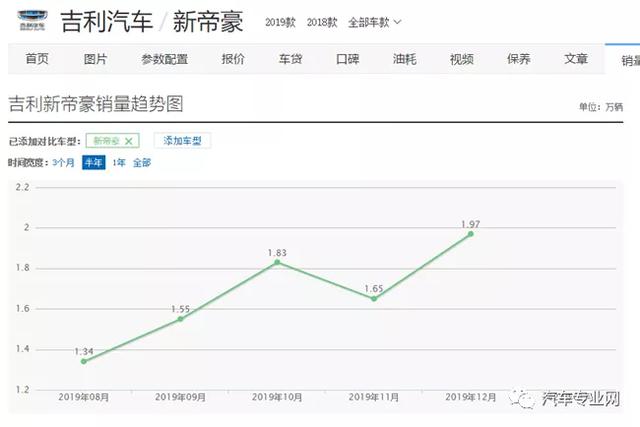The image size is (640, 427).
Task: Switch to the 油耗 tab
Action: tap(404, 59)
